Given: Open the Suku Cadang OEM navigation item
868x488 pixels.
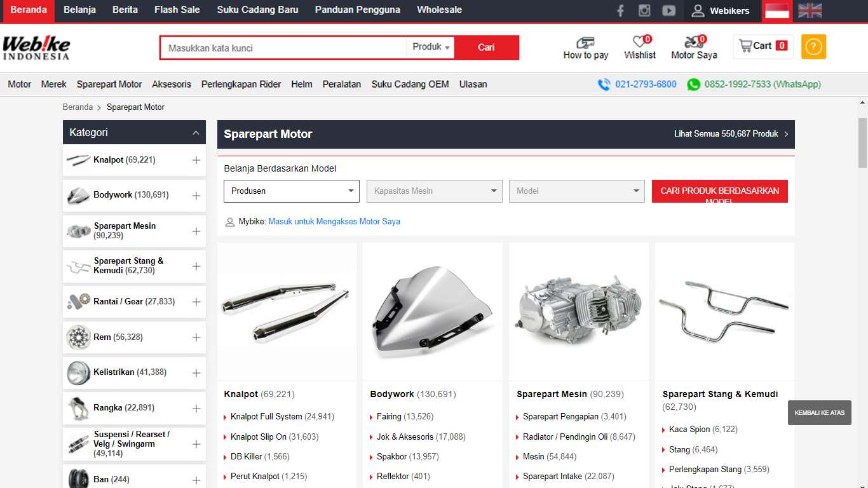Looking at the screenshot, I should click(410, 84).
